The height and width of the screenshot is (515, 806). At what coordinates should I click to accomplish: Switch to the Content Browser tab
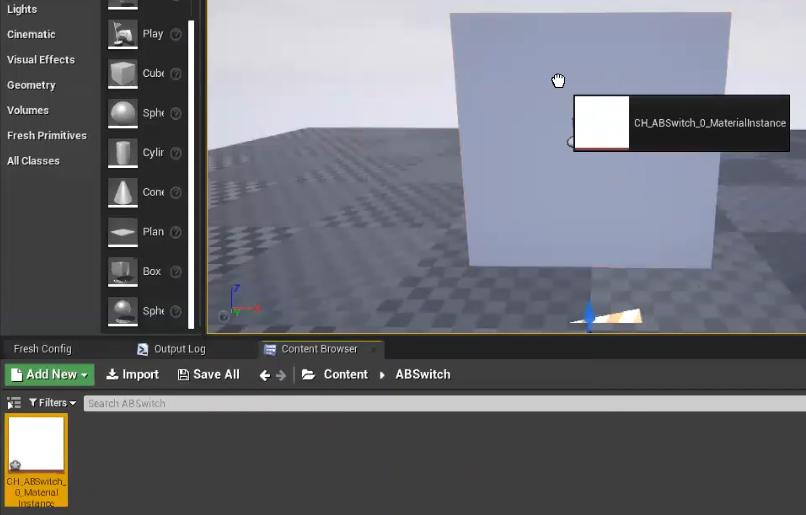tap(319, 349)
